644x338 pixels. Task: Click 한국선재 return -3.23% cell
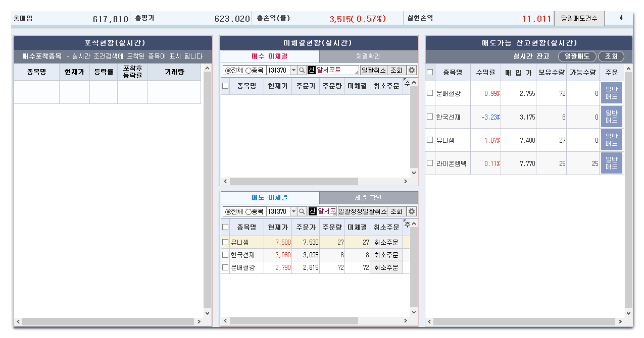485,117
